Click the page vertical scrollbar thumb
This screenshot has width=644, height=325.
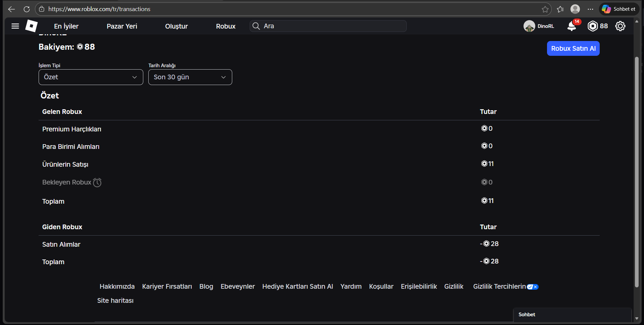click(637, 172)
